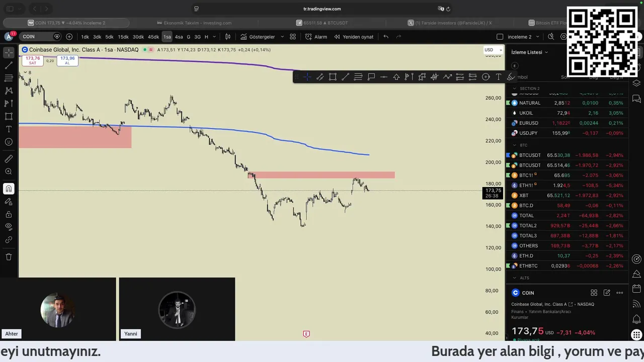This screenshot has height=362, width=644.
Task: Click the undo arrow
Action: click(386, 37)
